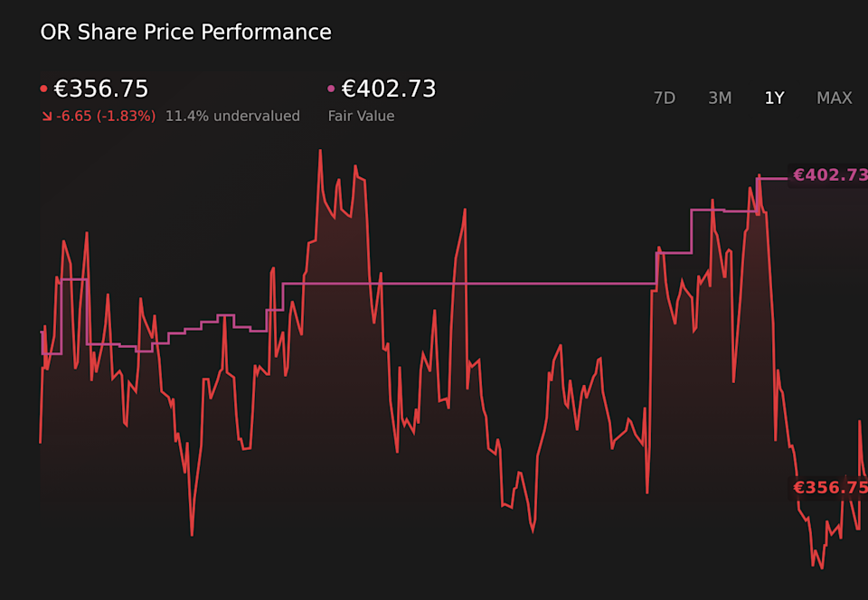Click the downward arrow next to -6.65

click(x=48, y=117)
